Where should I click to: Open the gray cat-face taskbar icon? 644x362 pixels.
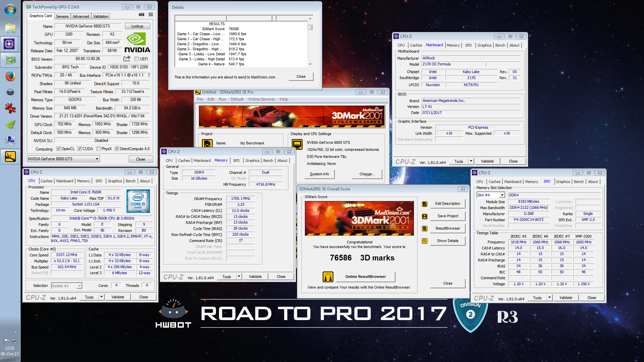point(10,92)
